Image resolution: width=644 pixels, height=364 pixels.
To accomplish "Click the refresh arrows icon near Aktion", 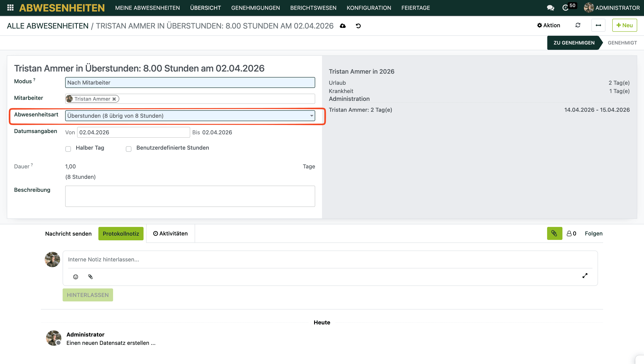I will pyautogui.click(x=578, y=25).
